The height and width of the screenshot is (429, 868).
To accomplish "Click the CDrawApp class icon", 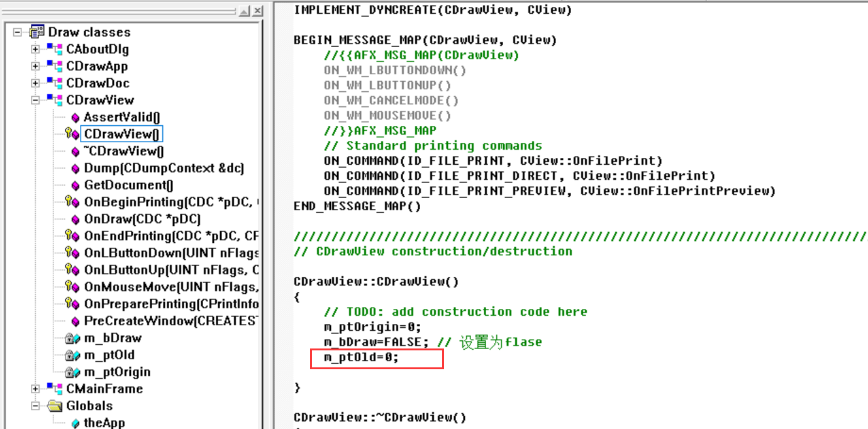I will point(55,66).
